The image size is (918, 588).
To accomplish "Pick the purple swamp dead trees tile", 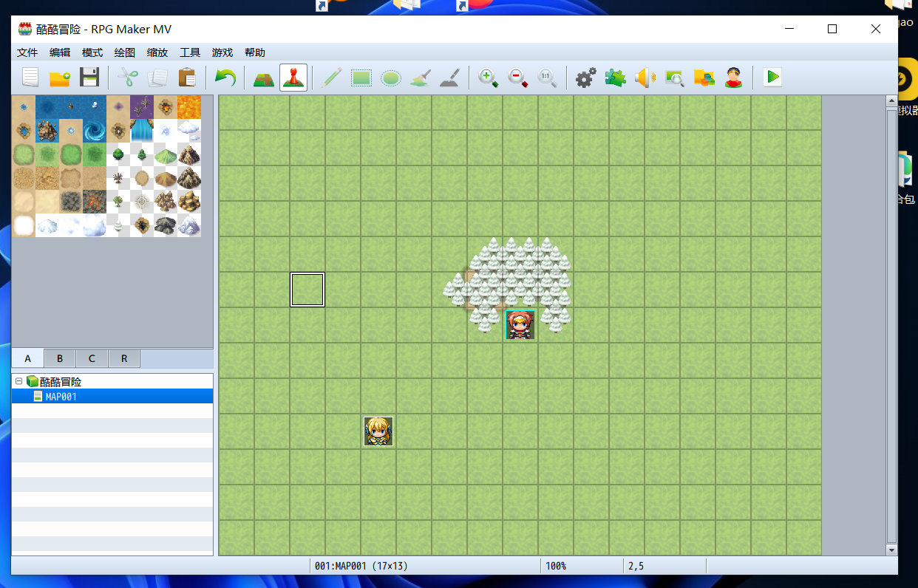I will [142, 107].
